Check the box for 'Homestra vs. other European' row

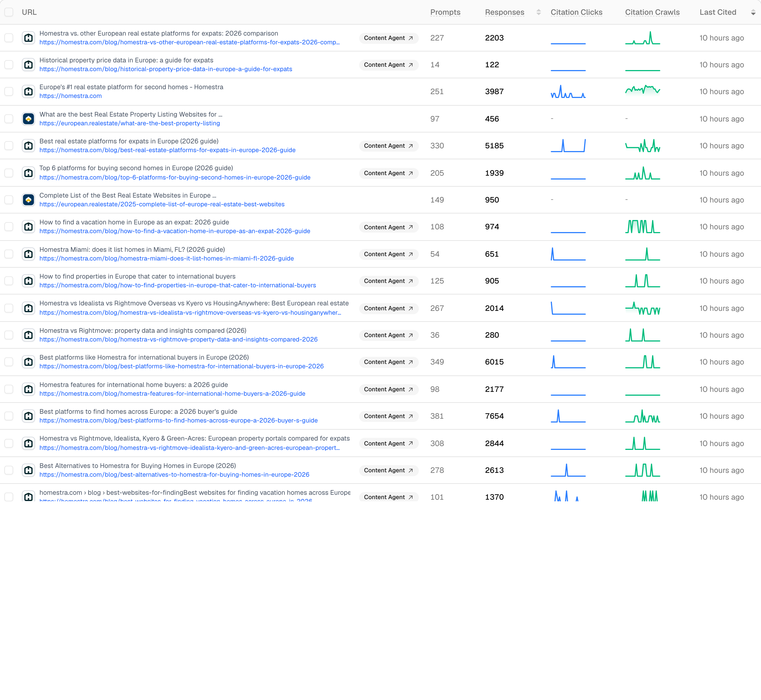[9, 38]
